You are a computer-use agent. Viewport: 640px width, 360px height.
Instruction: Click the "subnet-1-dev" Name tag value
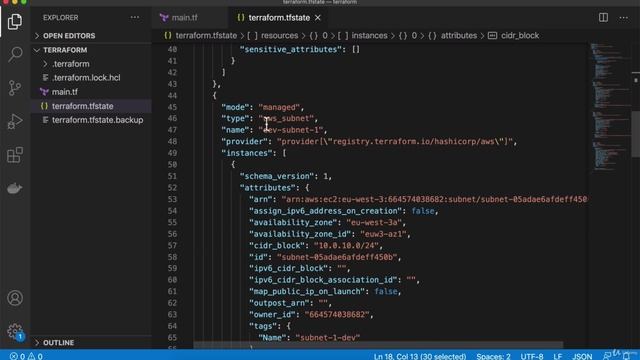328,338
